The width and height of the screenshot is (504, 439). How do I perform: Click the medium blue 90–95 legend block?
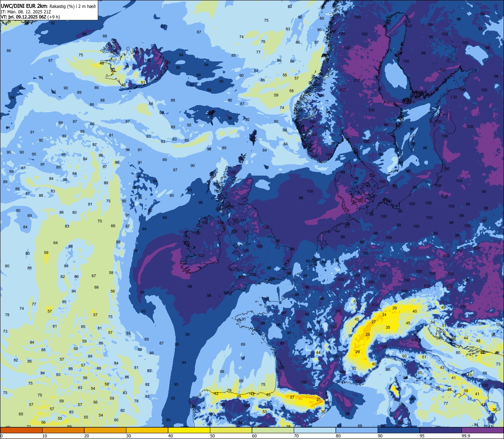click(398, 430)
